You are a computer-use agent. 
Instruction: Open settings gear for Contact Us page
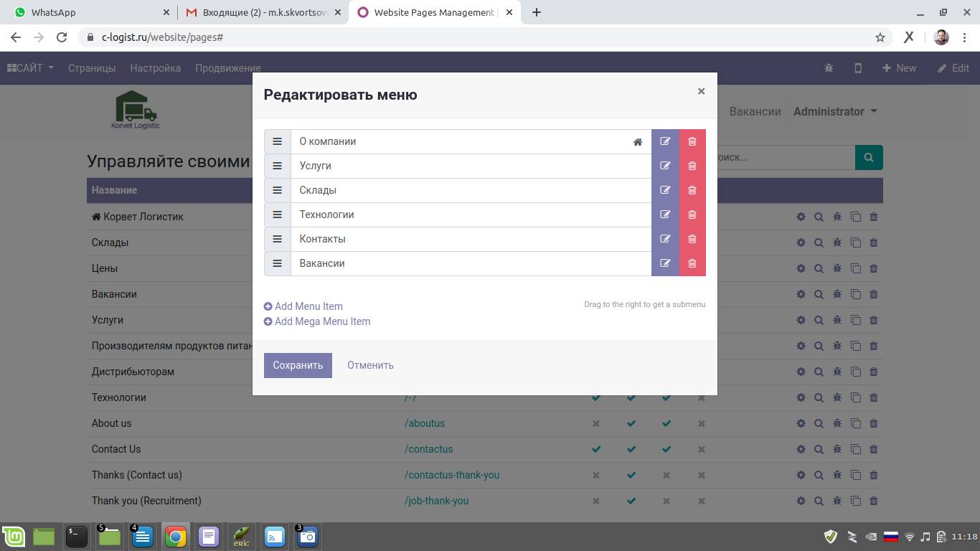tap(801, 449)
